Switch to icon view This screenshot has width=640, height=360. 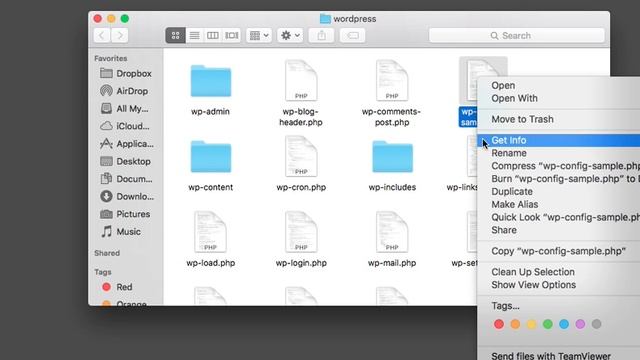pos(176,36)
